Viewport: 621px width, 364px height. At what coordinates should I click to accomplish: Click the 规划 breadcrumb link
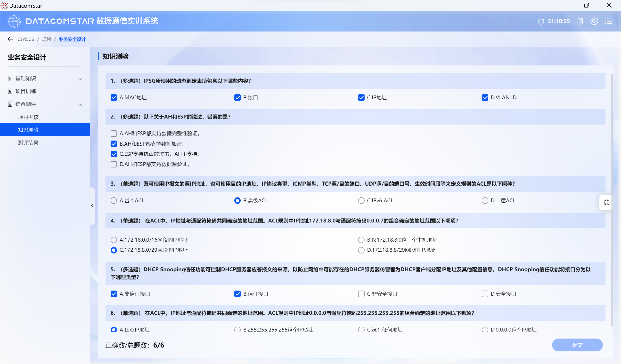pyautogui.click(x=46, y=39)
